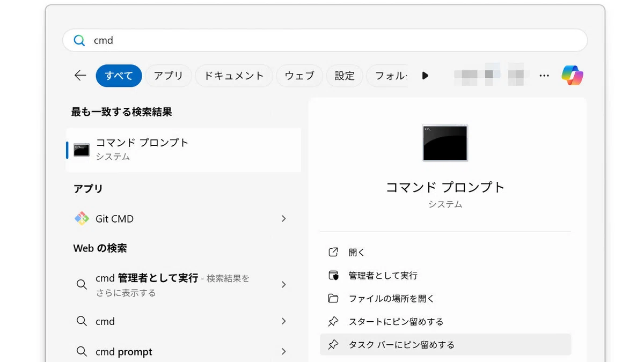Open the Copilot icon
644x362 pixels.
point(573,76)
